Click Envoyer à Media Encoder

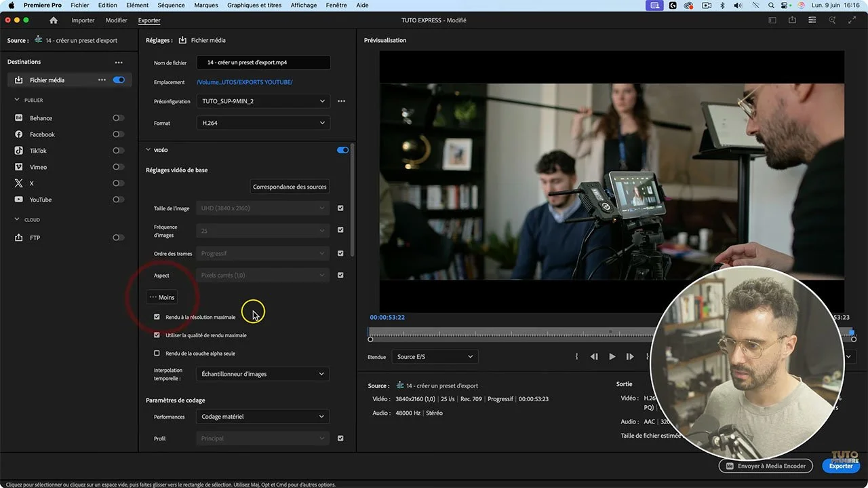pyautogui.click(x=766, y=466)
